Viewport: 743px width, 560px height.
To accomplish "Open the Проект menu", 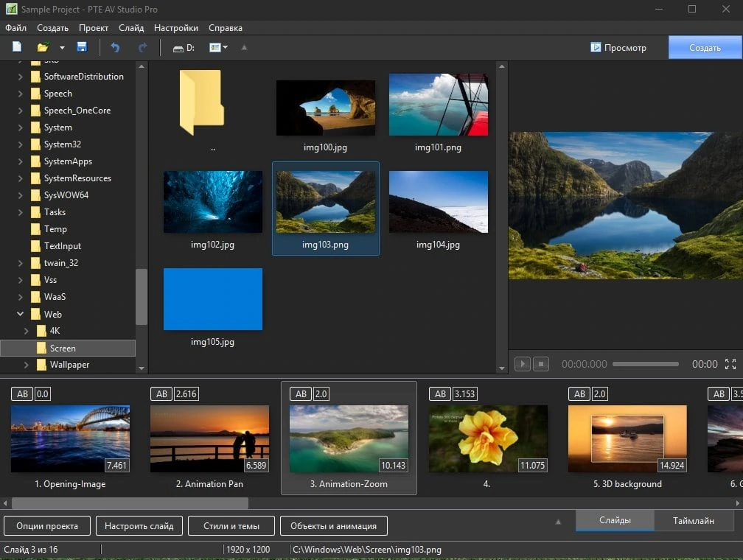I will pyautogui.click(x=94, y=28).
